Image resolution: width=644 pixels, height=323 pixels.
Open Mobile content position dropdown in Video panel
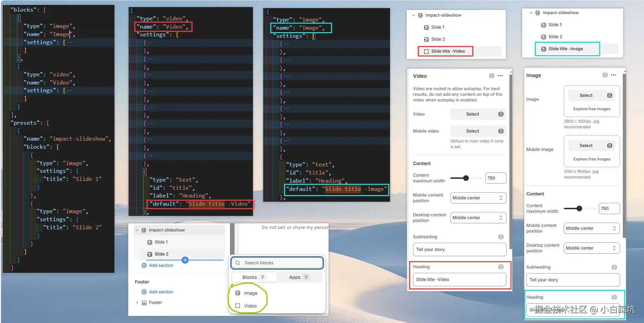pyautogui.click(x=478, y=198)
